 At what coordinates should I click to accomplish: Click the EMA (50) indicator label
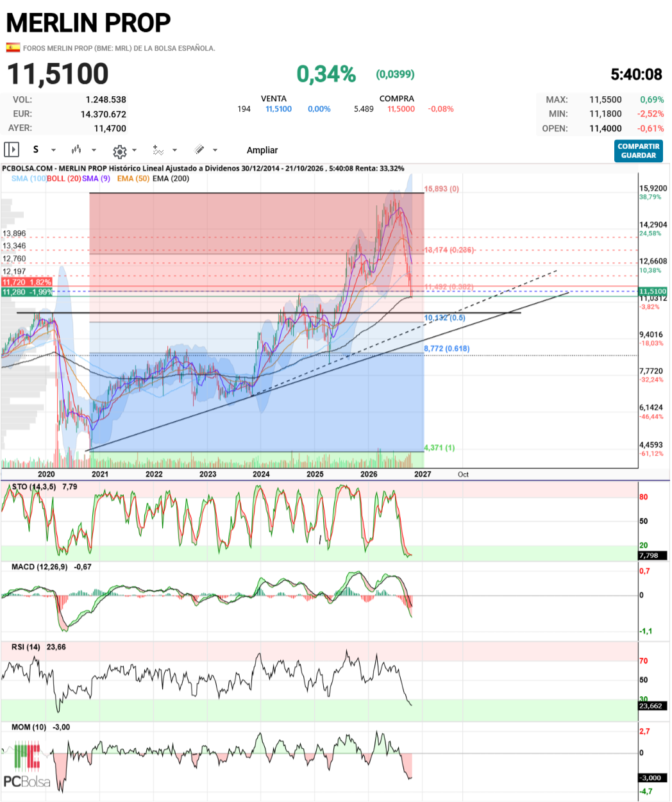(133, 178)
